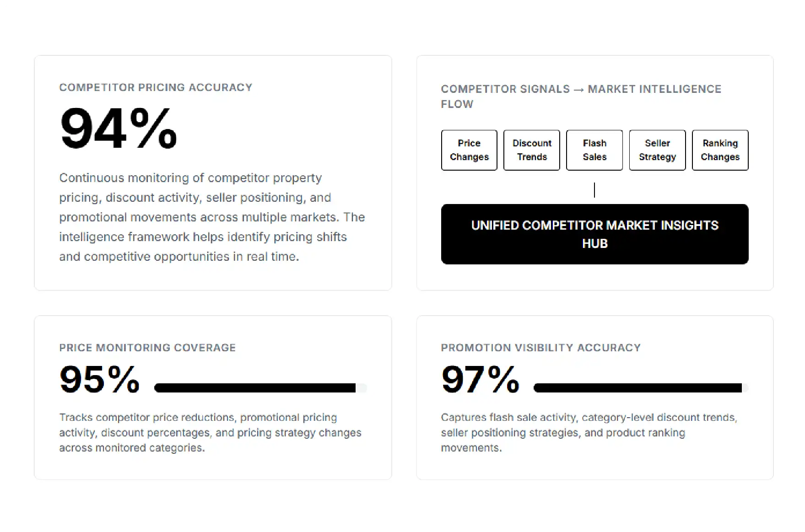Click Unified Competitor Market Insights Hub banner
The image size is (805, 532).
click(x=595, y=234)
